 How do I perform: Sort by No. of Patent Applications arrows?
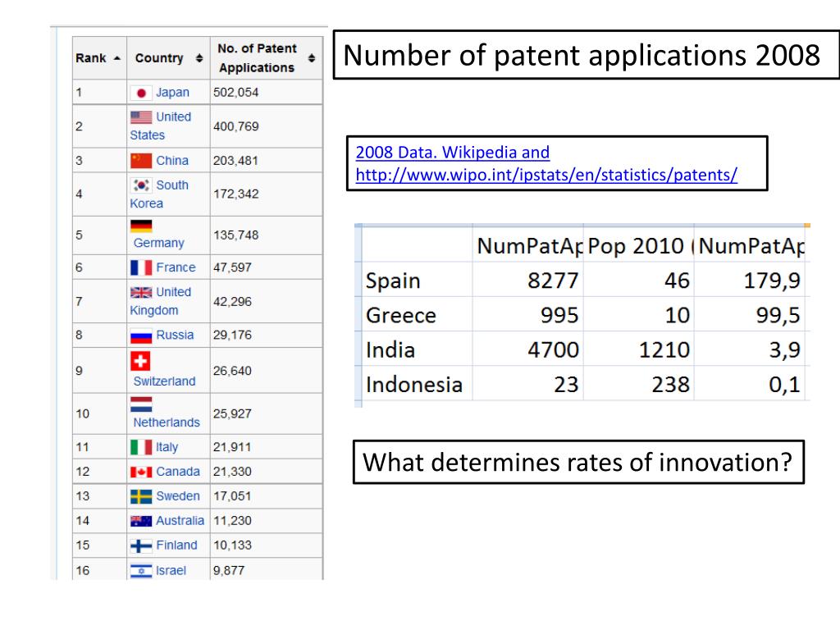pos(312,58)
